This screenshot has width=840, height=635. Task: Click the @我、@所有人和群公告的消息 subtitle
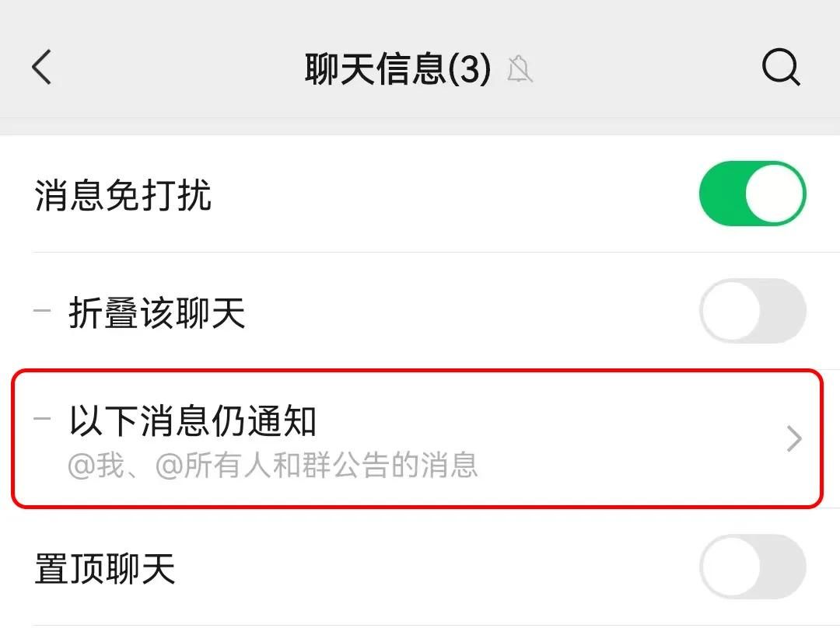(272, 466)
